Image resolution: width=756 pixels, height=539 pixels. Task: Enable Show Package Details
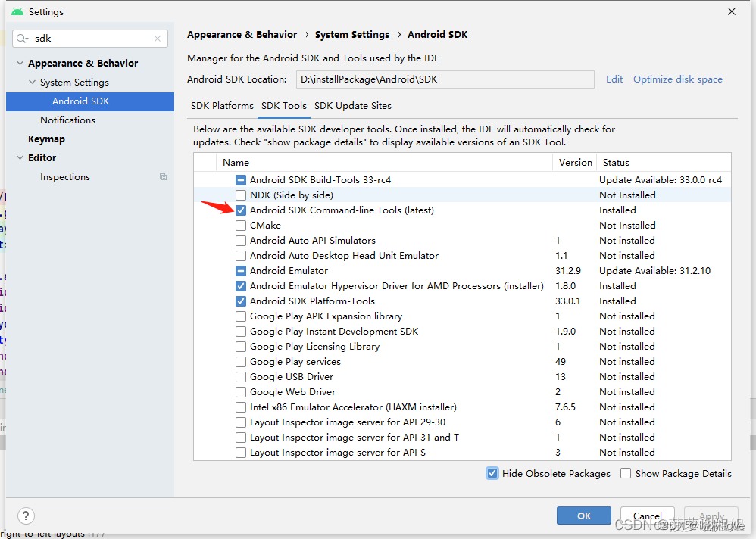coord(626,473)
